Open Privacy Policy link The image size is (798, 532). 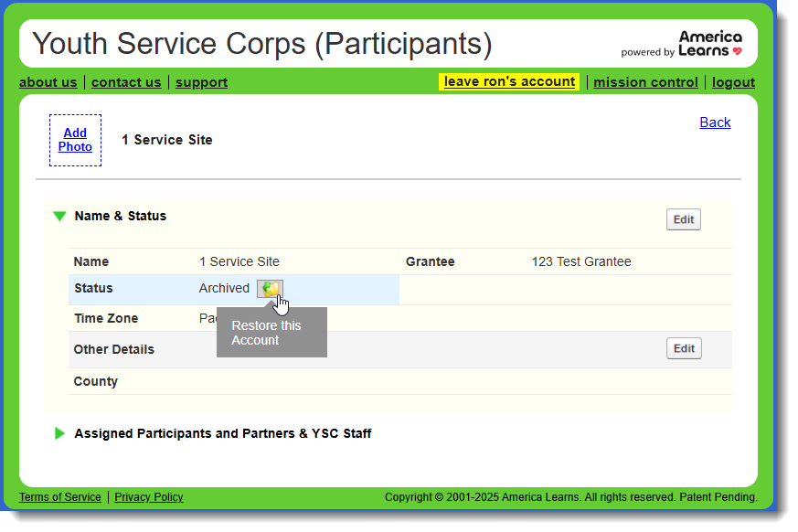(x=149, y=497)
